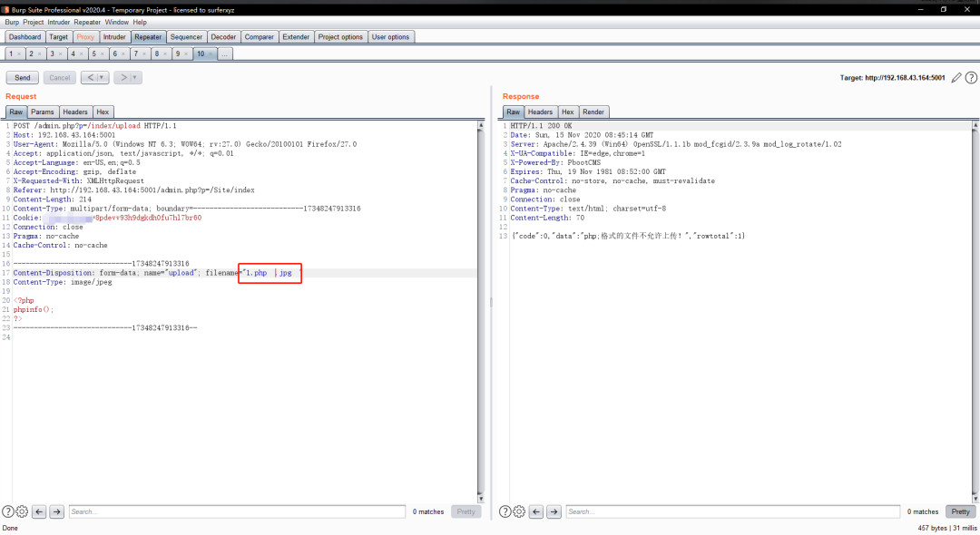Go to previous match in response search
This screenshot has height=535, width=980.
click(536, 511)
